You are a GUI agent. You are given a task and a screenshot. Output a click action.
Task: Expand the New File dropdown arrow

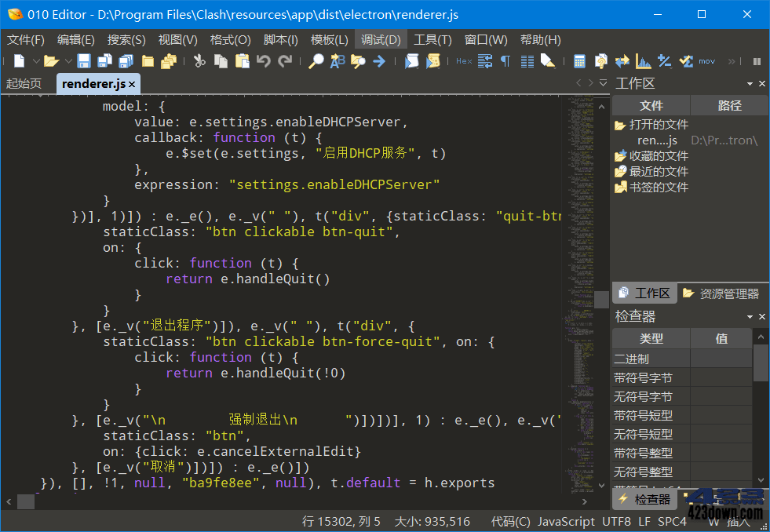coord(35,60)
